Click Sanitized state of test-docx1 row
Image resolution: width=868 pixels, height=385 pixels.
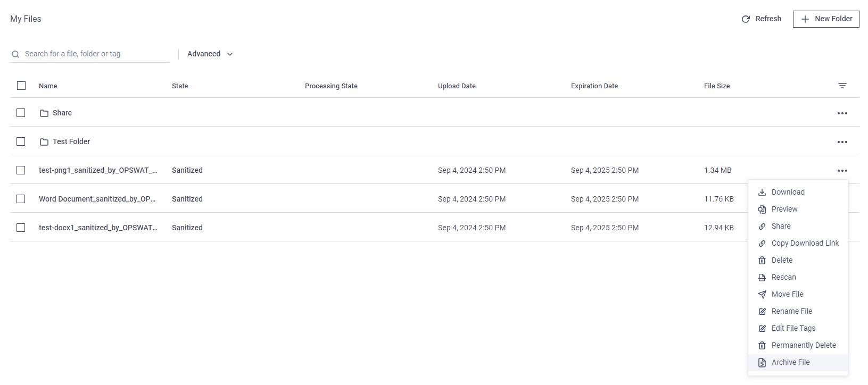187,228
